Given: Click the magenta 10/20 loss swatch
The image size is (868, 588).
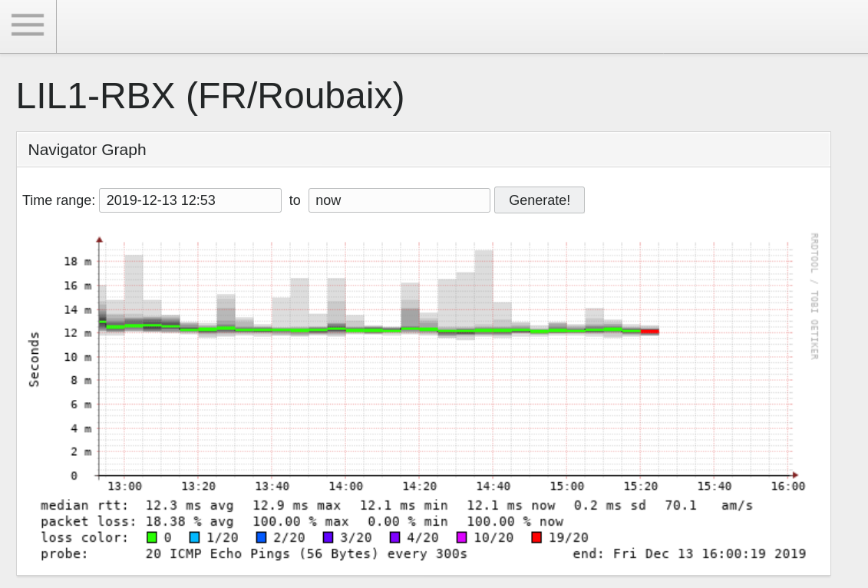Looking at the screenshot, I should (x=462, y=537).
